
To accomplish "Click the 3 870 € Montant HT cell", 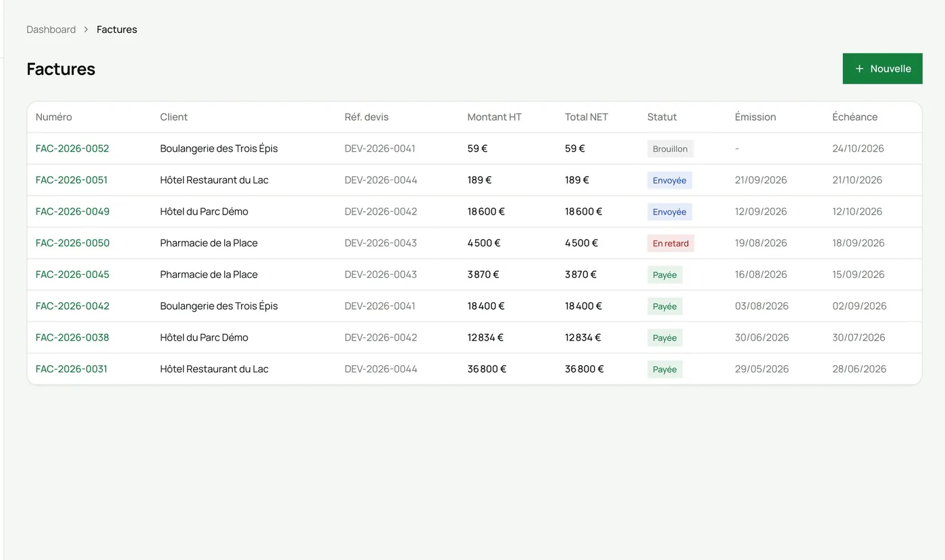I will pyautogui.click(x=483, y=275).
